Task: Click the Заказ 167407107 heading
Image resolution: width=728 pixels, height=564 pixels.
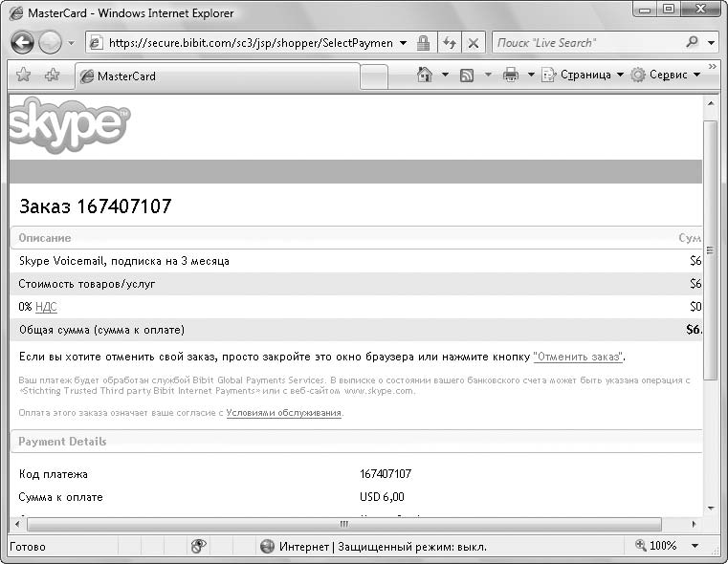Action: [95, 206]
